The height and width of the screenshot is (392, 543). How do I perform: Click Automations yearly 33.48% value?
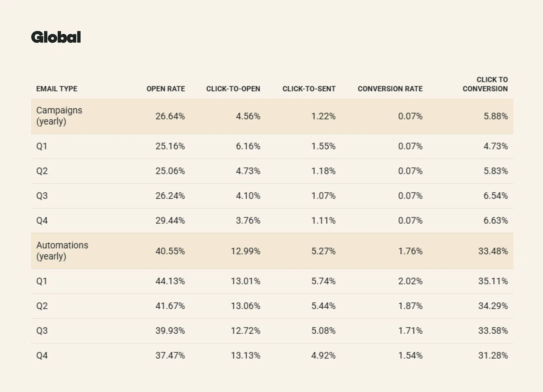click(493, 251)
